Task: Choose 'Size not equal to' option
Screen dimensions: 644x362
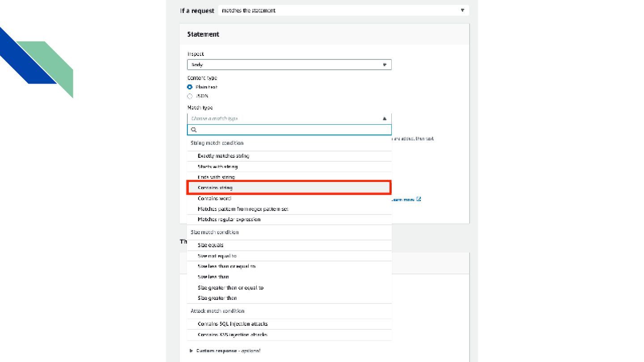Action: (x=289, y=256)
